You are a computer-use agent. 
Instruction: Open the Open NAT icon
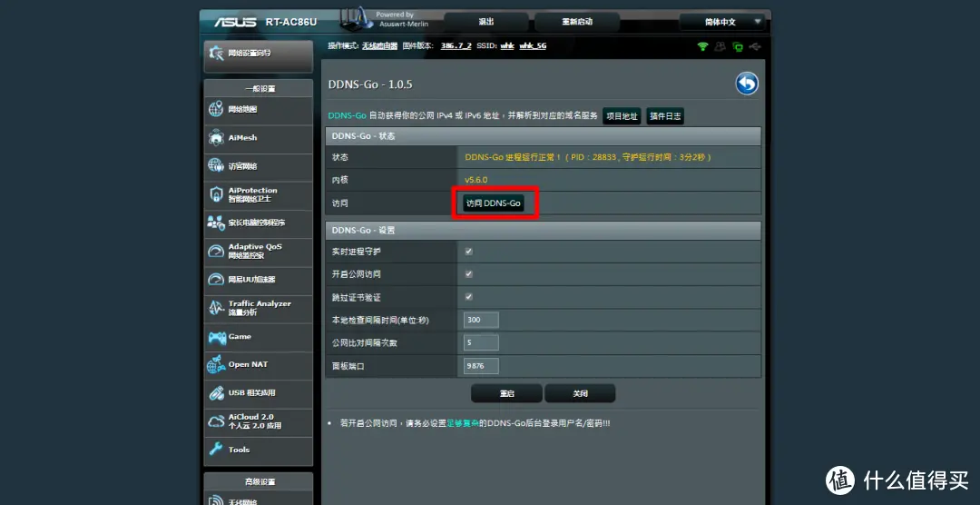216,364
